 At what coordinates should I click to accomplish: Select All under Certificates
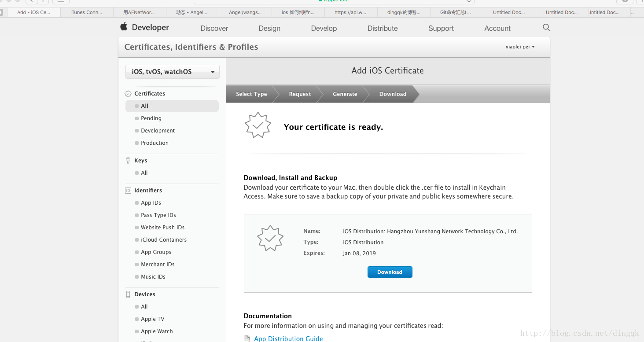point(172,106)
